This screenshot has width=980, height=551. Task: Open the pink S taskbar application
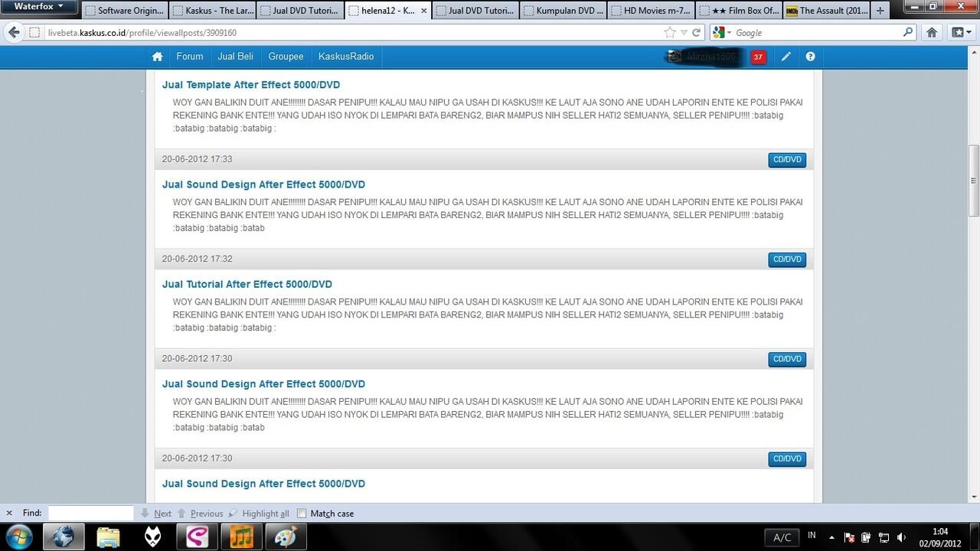pyautogui.click(x=197, y=537)
